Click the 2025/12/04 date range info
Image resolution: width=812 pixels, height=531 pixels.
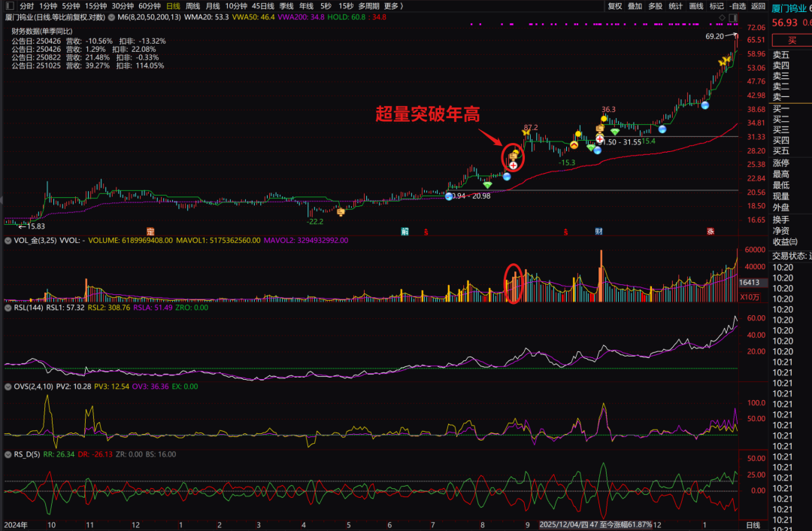point(595,525)
